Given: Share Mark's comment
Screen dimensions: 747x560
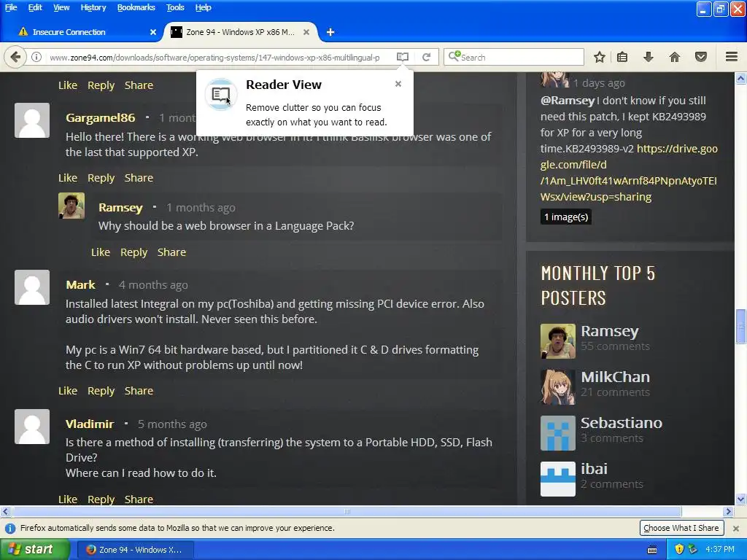Looking at the screenshot, I should tap(139, 391).
